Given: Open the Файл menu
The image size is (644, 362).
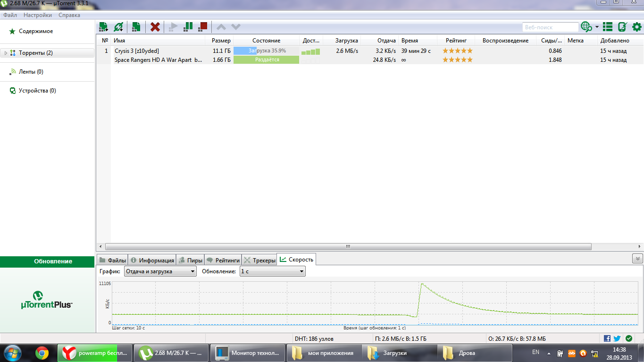Looking at the screenshot, I should point(10,15).
